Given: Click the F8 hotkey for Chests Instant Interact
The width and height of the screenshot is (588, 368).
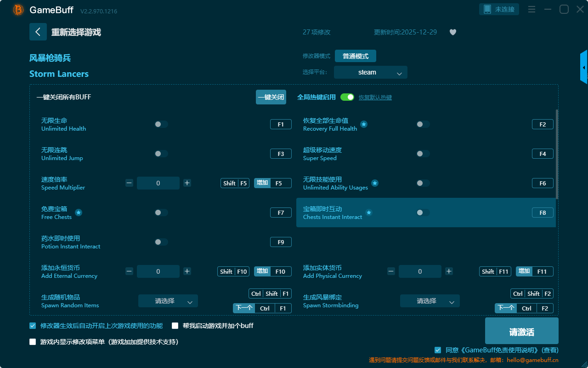Looking at the screenshot, I should coord(543,213).
